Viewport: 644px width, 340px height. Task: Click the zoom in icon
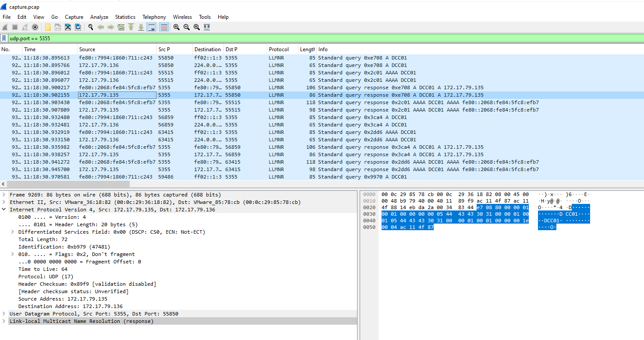[x=177, y=27]
